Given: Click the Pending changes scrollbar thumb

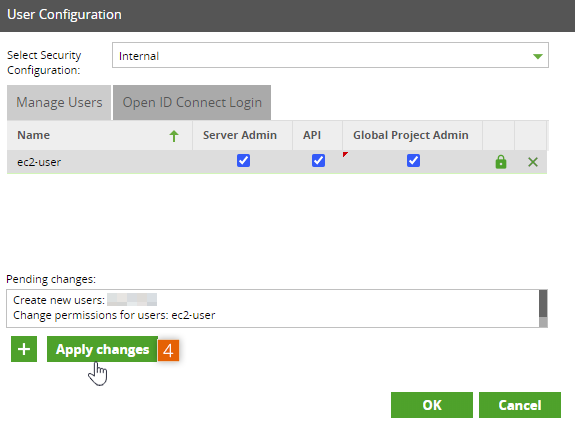Looking at the screenshot, I should [x=543, y=304].
